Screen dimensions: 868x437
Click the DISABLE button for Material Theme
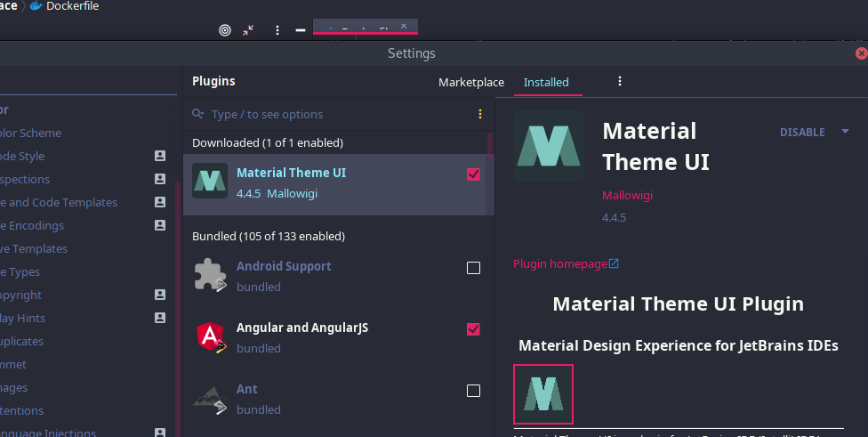(802, 133)
